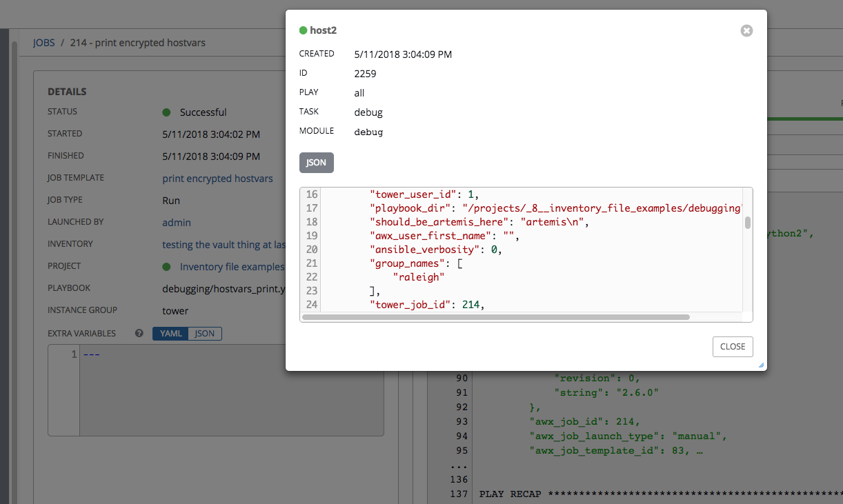Switch extra variables to JSON format
This screenshot has width=843, height=504.
point(205,334)
